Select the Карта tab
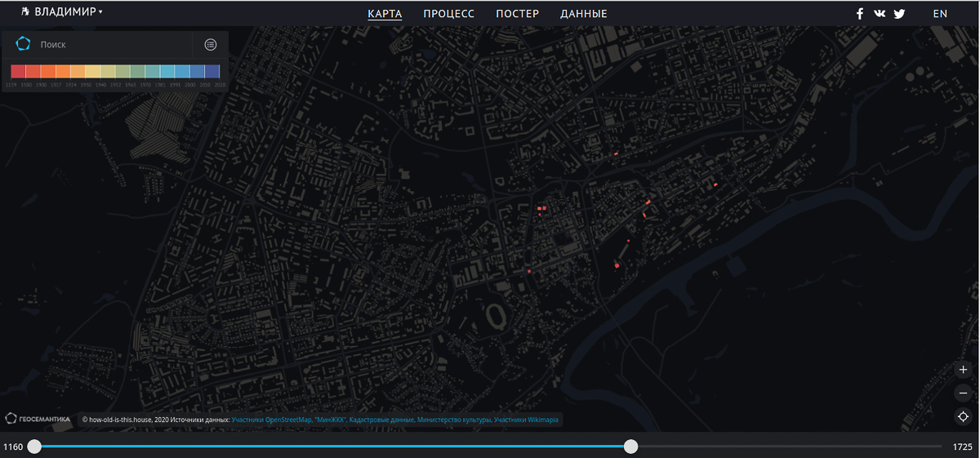This screenshot has width=980, height=458. (x=385, y=14)
